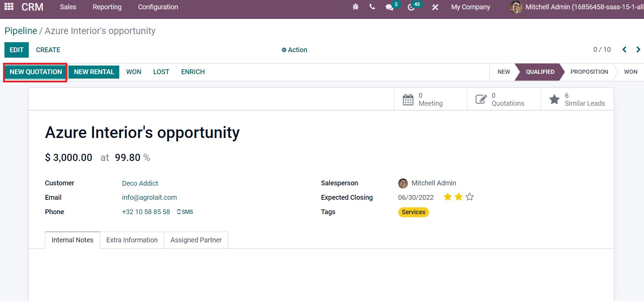The height and width of the screenshot is (301, 644).
Task: Click the CREATE button
Action: point(48,50)
